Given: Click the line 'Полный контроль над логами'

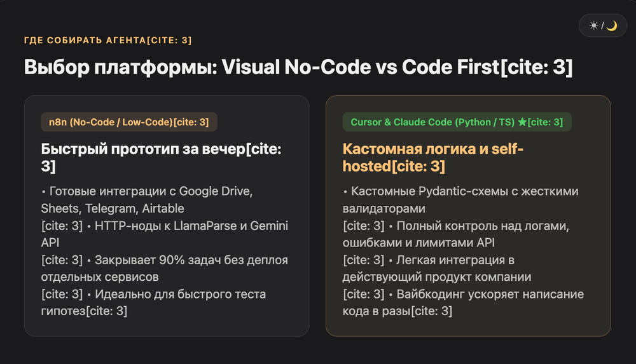Looking at the screenshot, I should point(483,226).
